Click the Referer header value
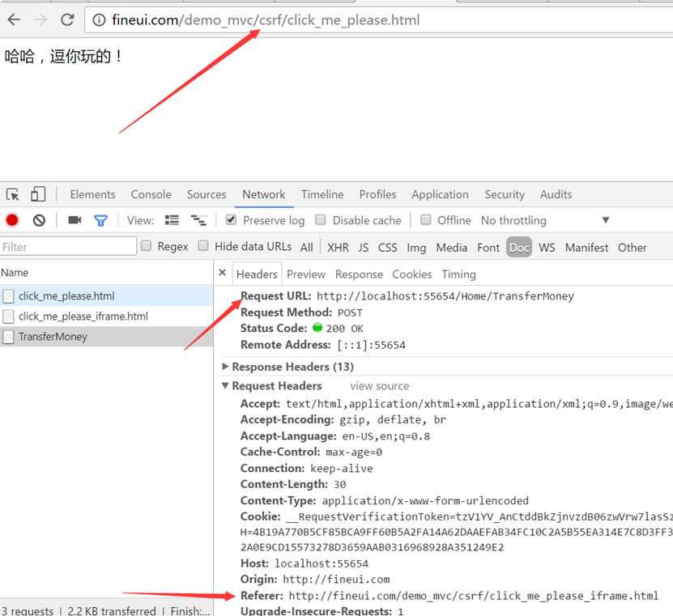The width and height of the screenshot is (673, 616). pyautogui.click(x=474, y=596)
